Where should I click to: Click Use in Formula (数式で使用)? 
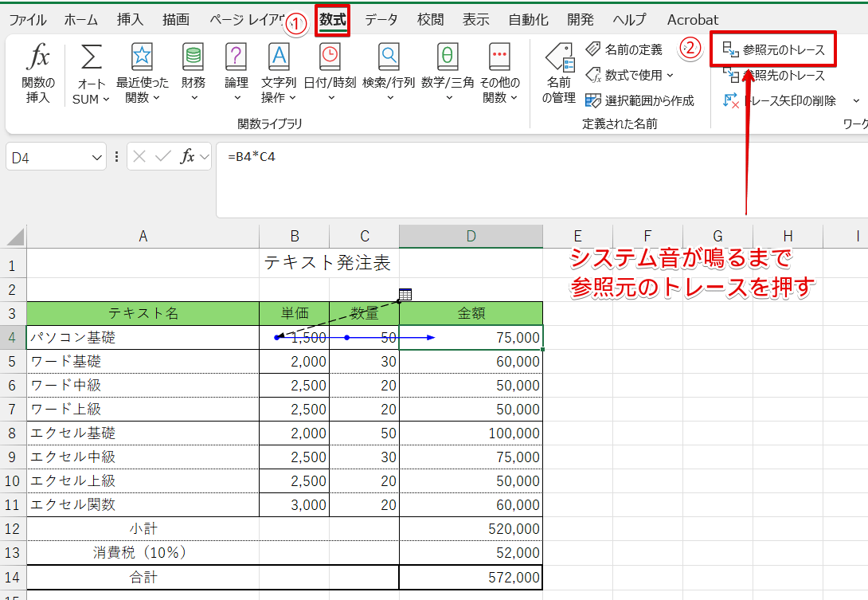pos(629,76)
